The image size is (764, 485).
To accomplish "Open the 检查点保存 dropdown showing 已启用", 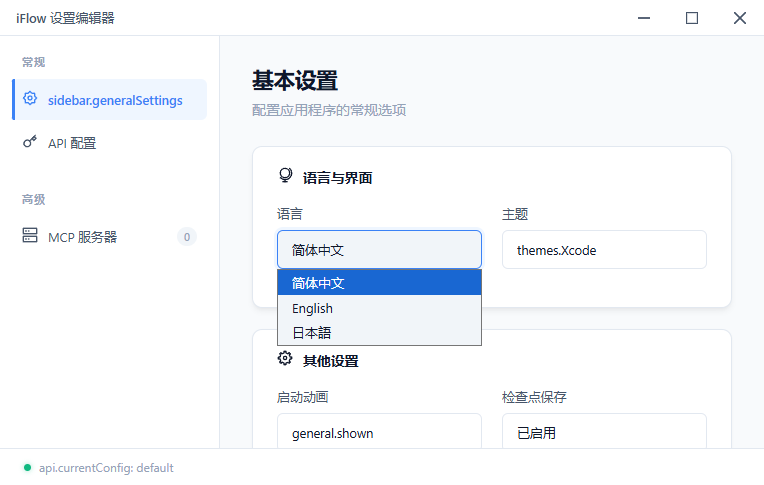I will (x=604, y=433).
